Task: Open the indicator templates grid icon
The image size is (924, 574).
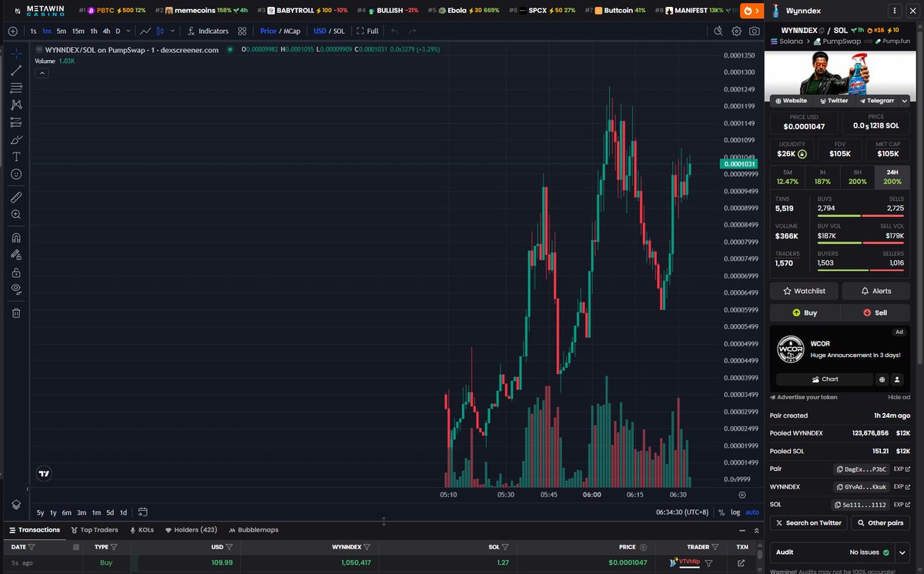Action: [243, 31]
